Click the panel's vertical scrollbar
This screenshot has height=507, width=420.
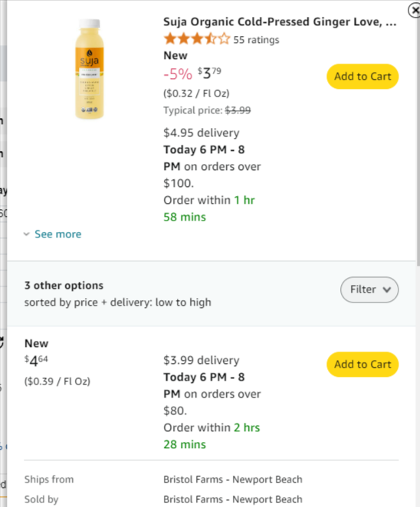(x=418, y=142)
